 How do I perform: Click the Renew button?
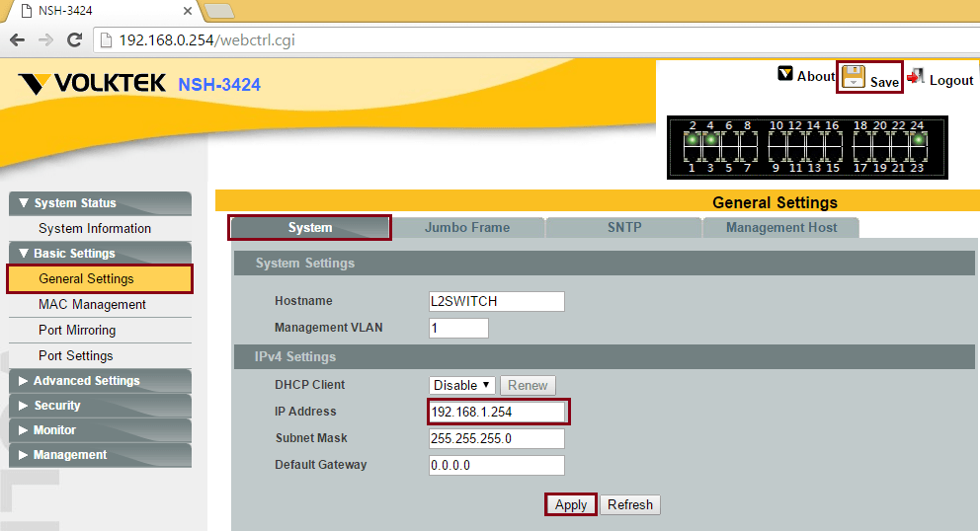click(x=528, y=386)
